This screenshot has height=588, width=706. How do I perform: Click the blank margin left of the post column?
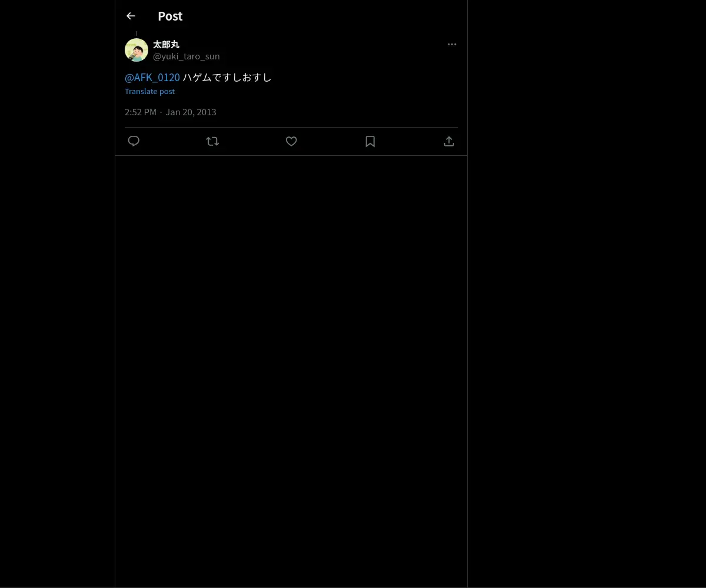point(57,294)
